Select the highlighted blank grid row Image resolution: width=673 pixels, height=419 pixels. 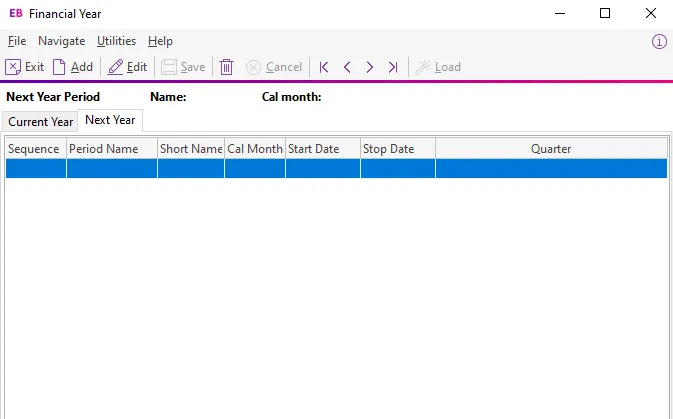336,169
